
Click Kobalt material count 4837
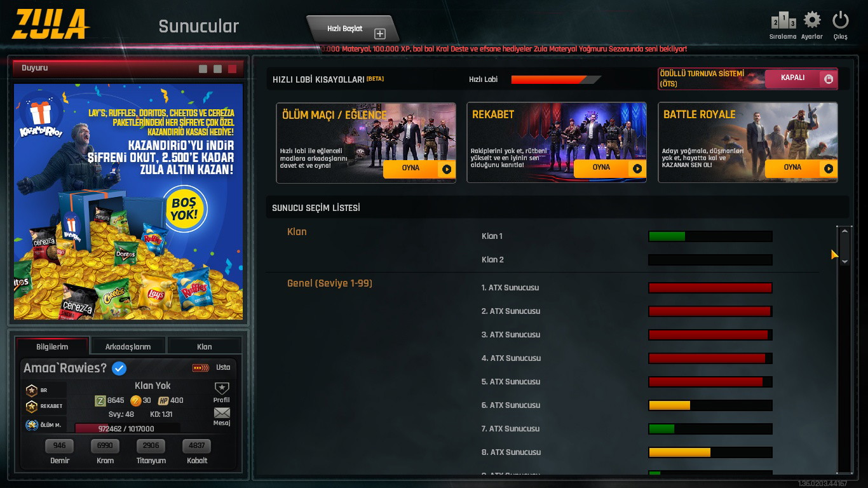click(197, 445)
